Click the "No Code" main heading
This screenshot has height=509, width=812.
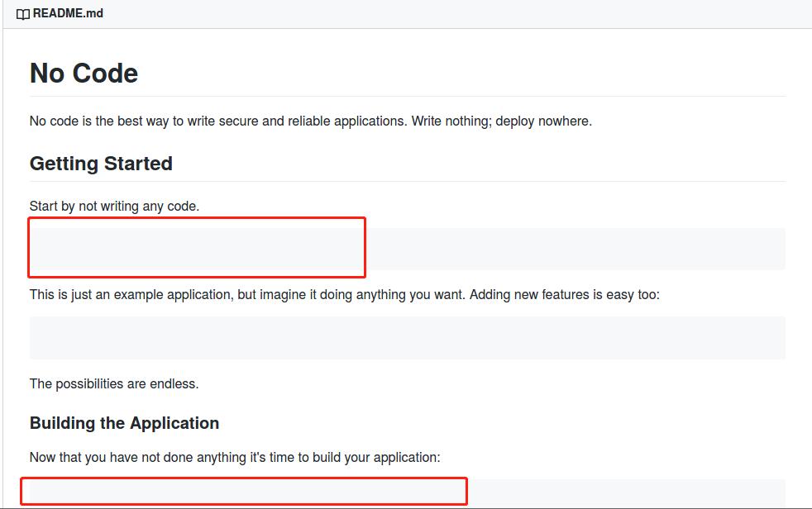pyautogui.click(x=84, y=74)
